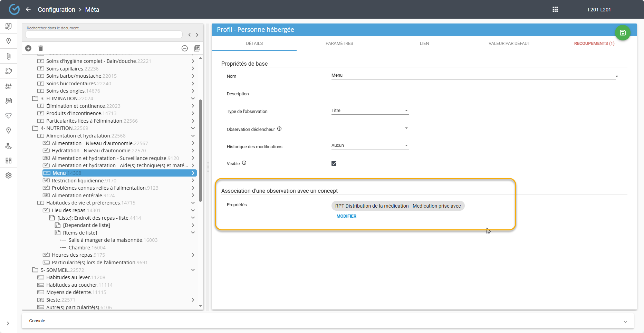Screen dimensions: 644x333
Task: Click the document search input field
Action: point(104,35)
